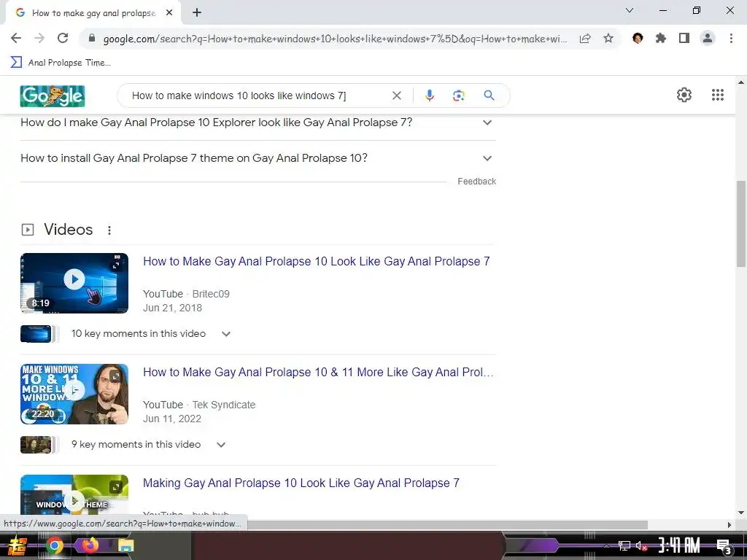
Task: Open the third video result title link
Action: 301,483
